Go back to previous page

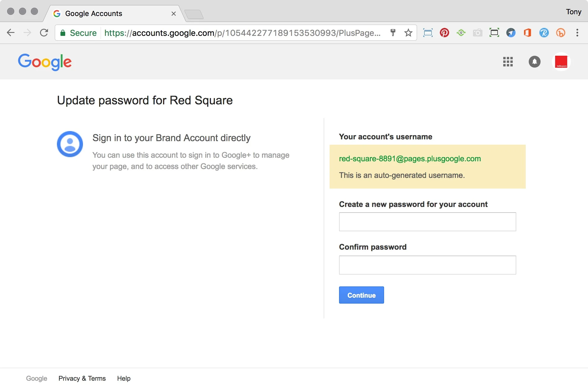[x=11, y=33]
